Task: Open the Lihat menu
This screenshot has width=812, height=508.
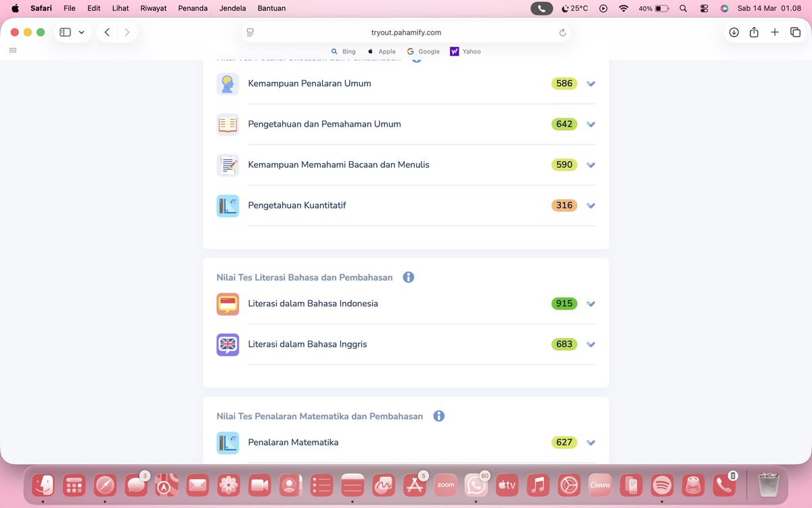Action: click(x=120, y=8)
